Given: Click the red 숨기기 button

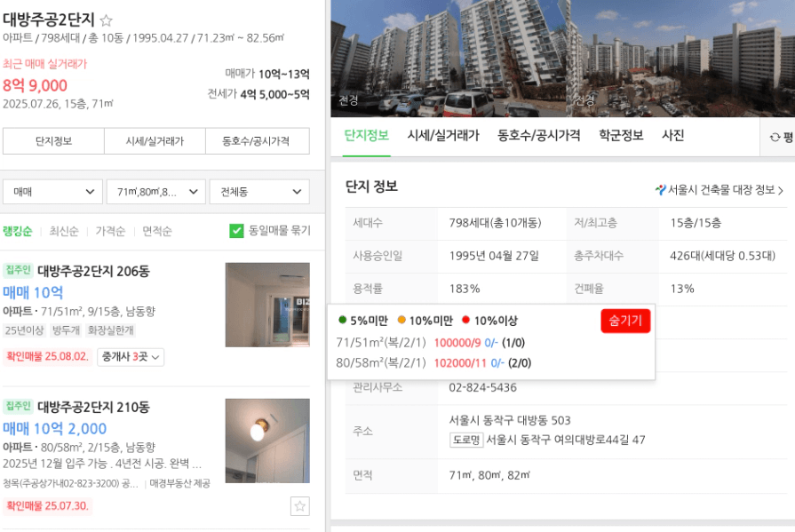Looking at the screenshot, I should 625,321.
